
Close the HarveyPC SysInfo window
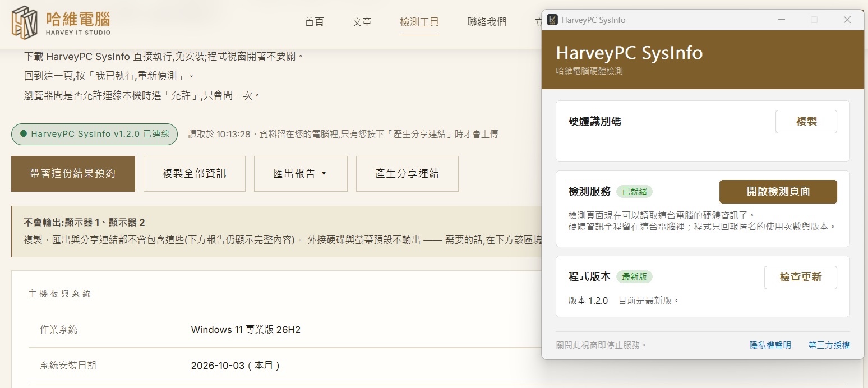(x=847, y=20)
